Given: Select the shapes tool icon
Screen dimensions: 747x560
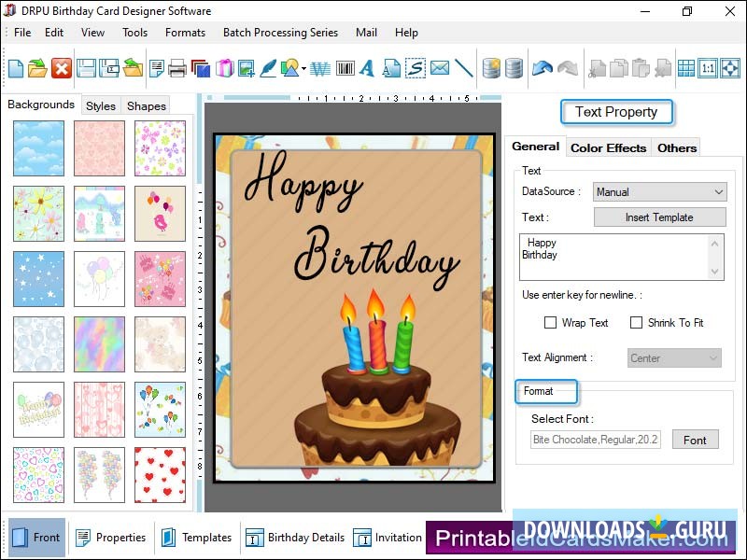Looking at the screenshot, I should [x=289, y=68].
